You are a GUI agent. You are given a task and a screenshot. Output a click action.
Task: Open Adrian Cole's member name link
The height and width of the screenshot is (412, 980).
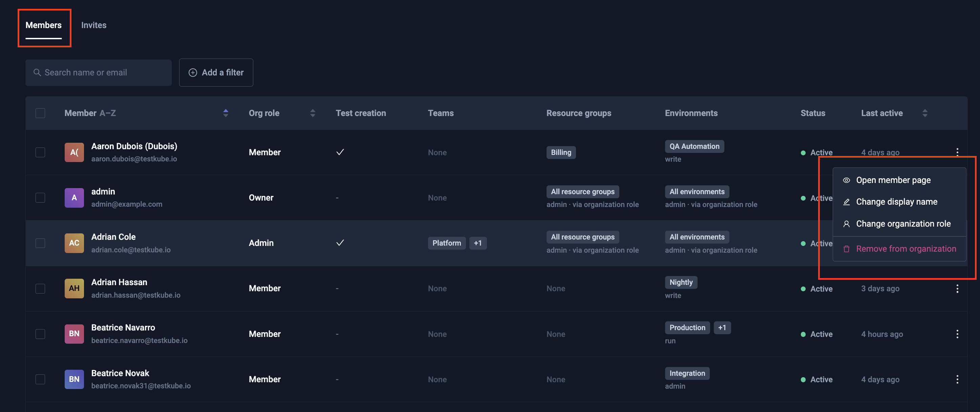click(113, 237)
